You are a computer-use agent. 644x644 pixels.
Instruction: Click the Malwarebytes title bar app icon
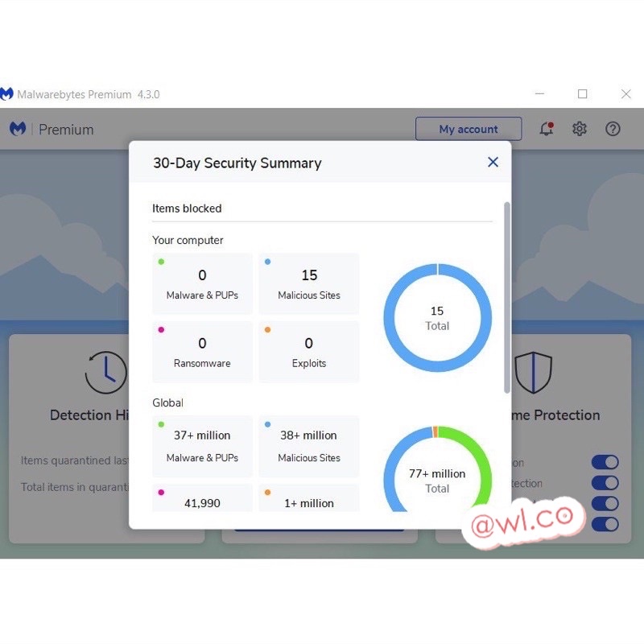click(x=6, y=94)
